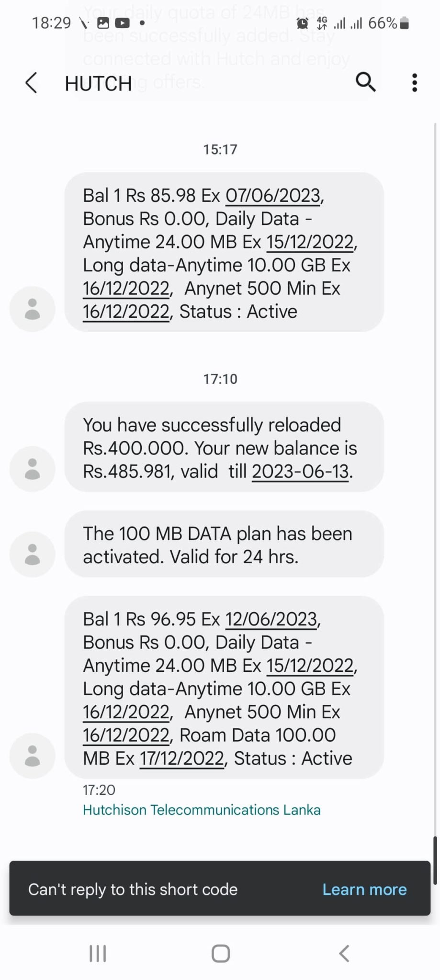Viewport: 440px width, 980px height.
Task: Click the conversation scrollbar handle
Action: [x=435, y=860]
